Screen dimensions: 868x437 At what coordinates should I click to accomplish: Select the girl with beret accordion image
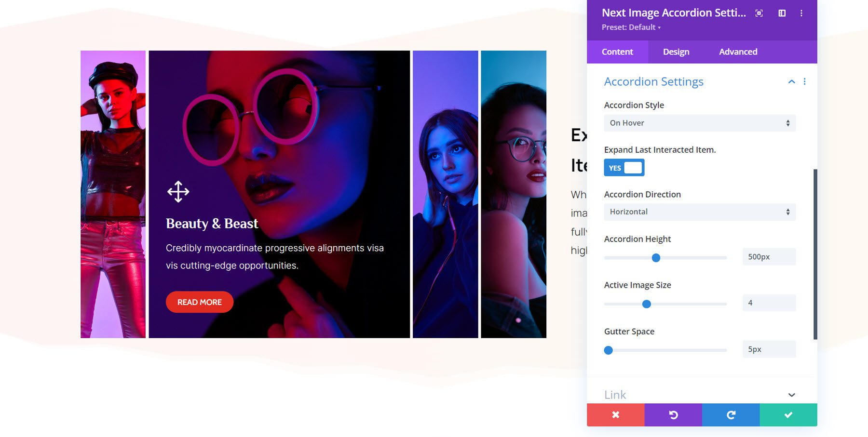(x=113, y=194)
